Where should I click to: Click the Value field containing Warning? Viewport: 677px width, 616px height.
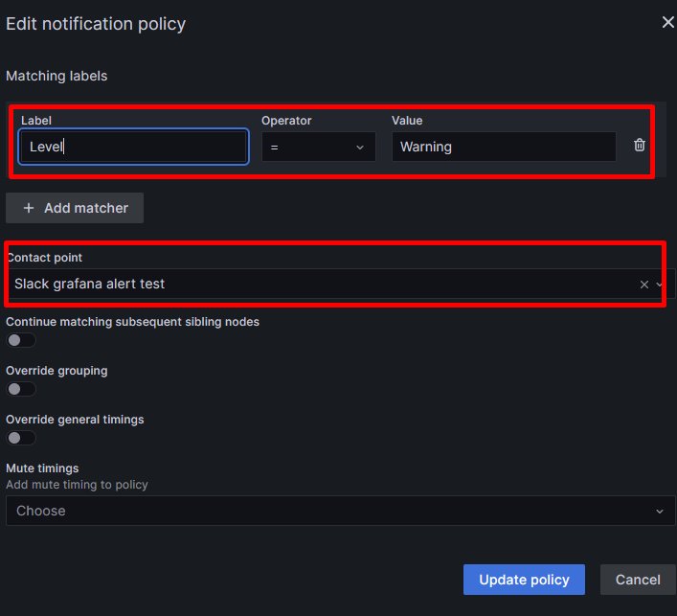[x=504, y=147]
